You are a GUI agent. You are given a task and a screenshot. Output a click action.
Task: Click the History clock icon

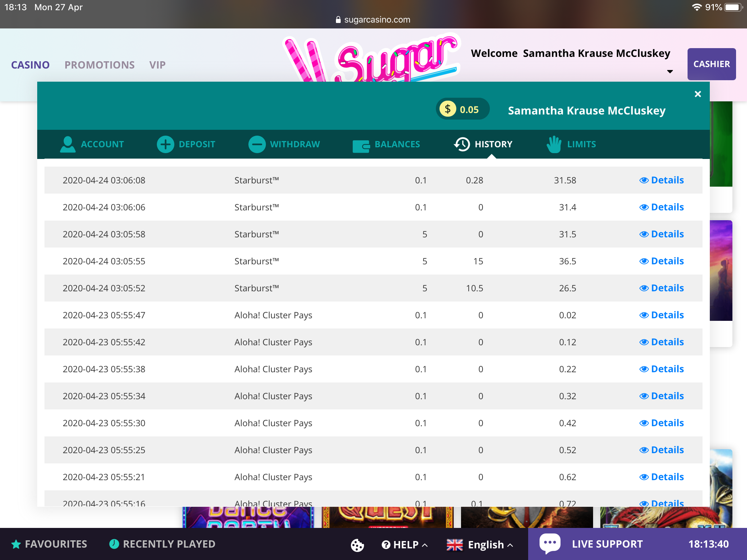tap(462, 144)
